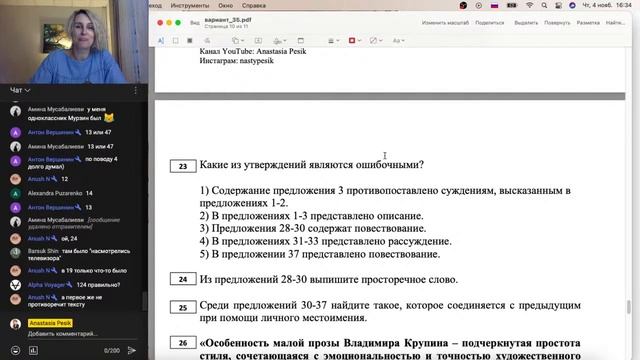Select the text selection tool in Preview
The width and height of the screenshot is (640, 360).
point(161,40)
